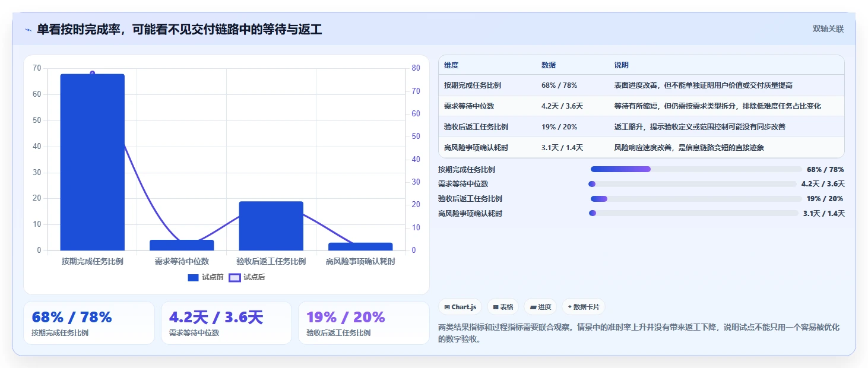This screenshot has height=368, width=868.
Task: Click the icon inside the 进度 chip
Action: (533, 307)
